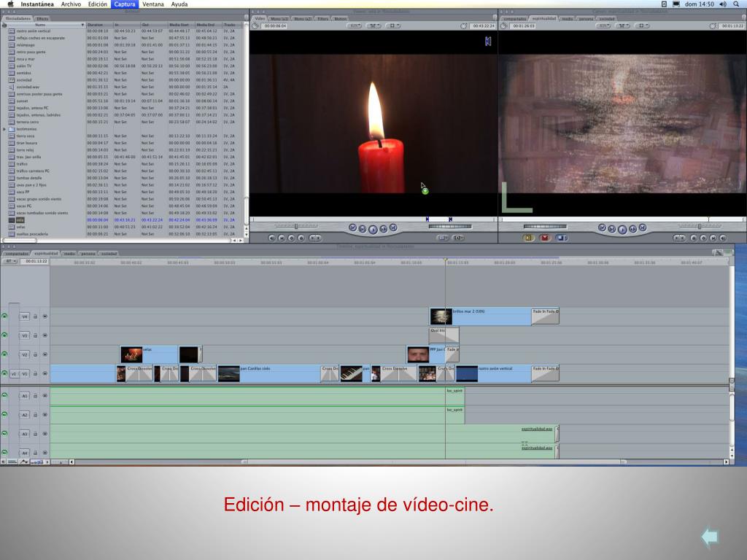The height and width of the screenshot is (560, 747).
Task: Click Canvas overwrite edit yellow button
Action: click(x=528, y=238)
